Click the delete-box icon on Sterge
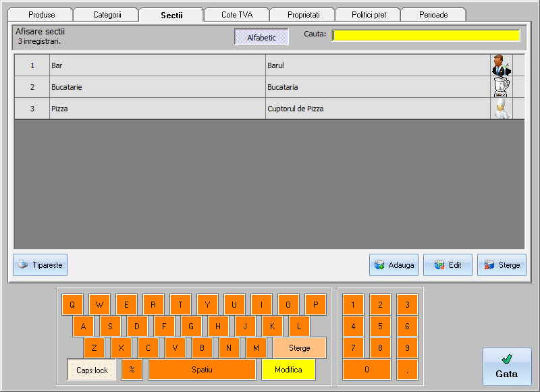This screenshot has width=540, height=392. (x=489, y=264)
